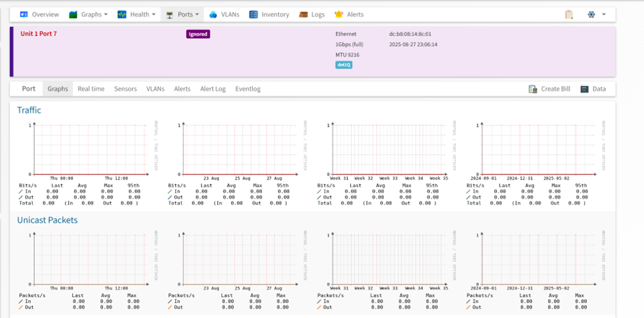This screenshot has width=644, height=318.
Task: Open the Alert Log tab
Action: coord(213,89)
